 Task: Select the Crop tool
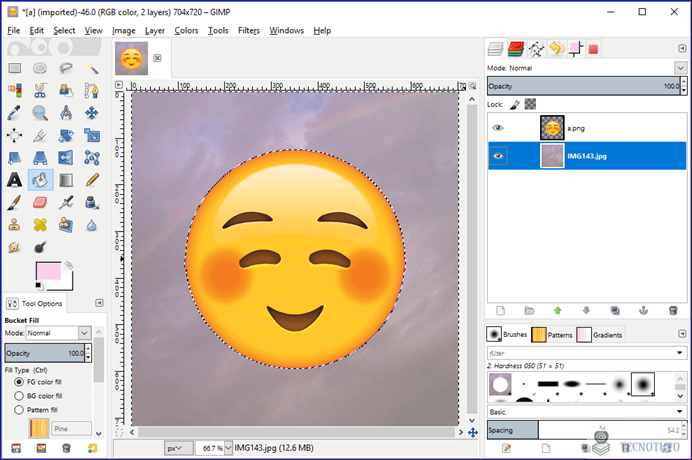point(40,136)
